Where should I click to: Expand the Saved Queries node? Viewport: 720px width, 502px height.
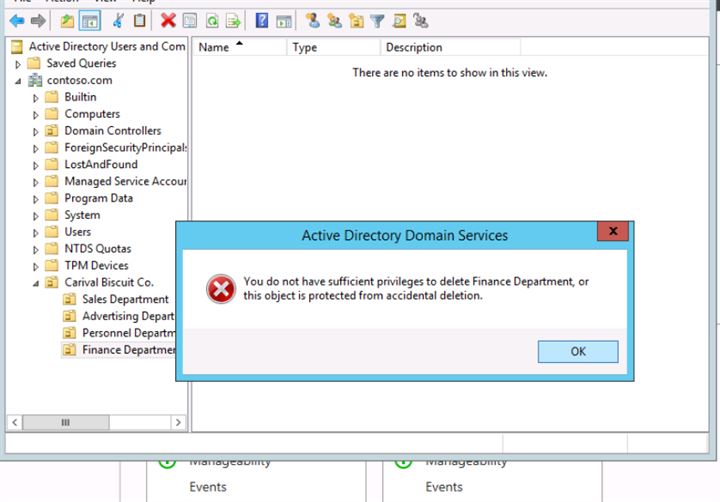[x=18, y=64]
